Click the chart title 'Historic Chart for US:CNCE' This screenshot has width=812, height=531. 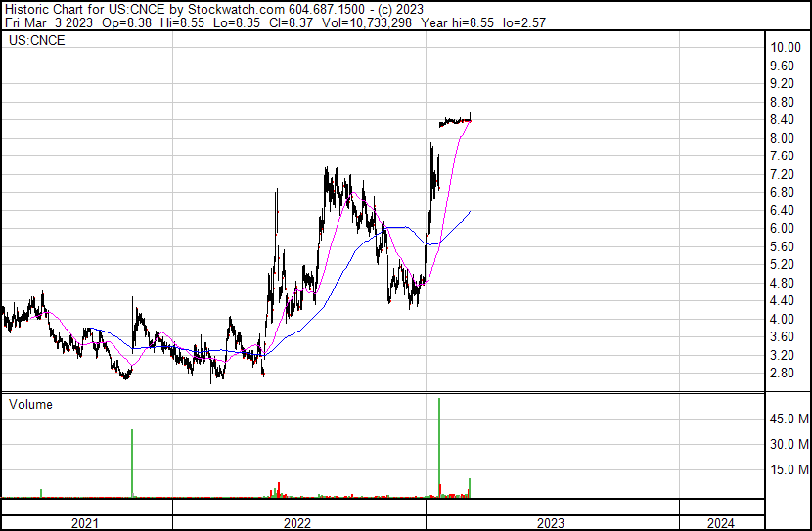pyautogui.click(x=85, y=10)
